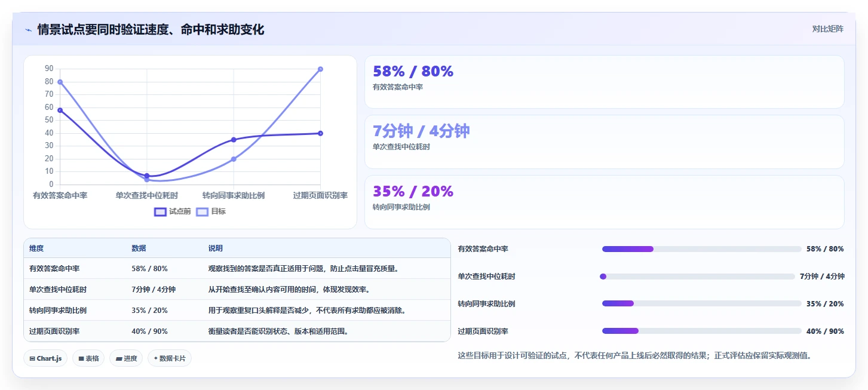
Task: Click the 转向同事求助比例 progress bar
Action: [701, 304]
